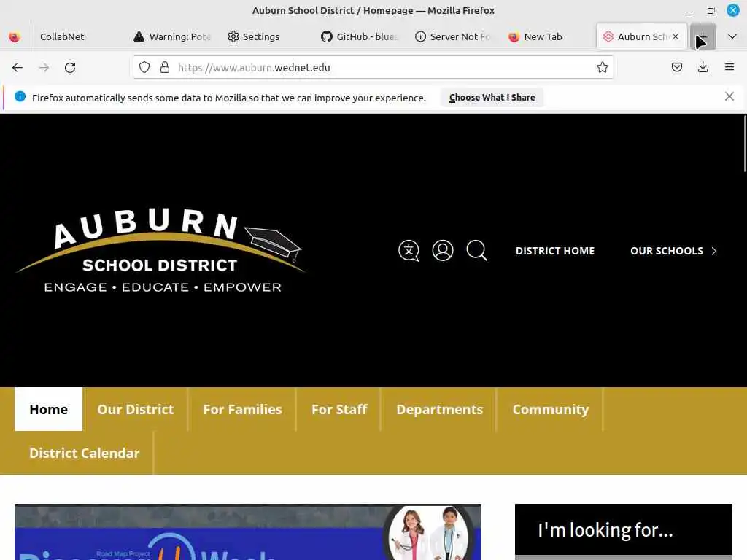Click the website search magnifier icon
747x560 pixels.
(477, 251)
